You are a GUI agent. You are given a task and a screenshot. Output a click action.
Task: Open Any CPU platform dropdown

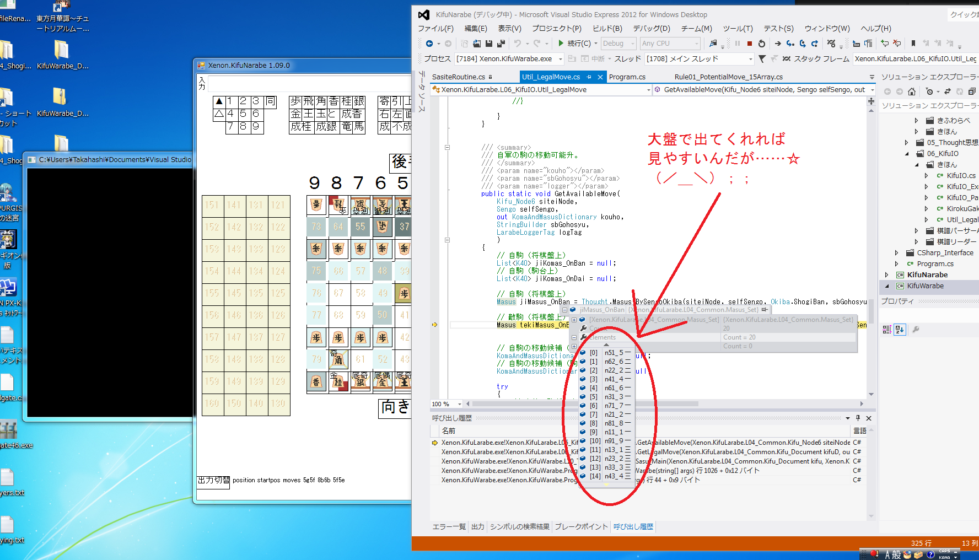(670, 44)
